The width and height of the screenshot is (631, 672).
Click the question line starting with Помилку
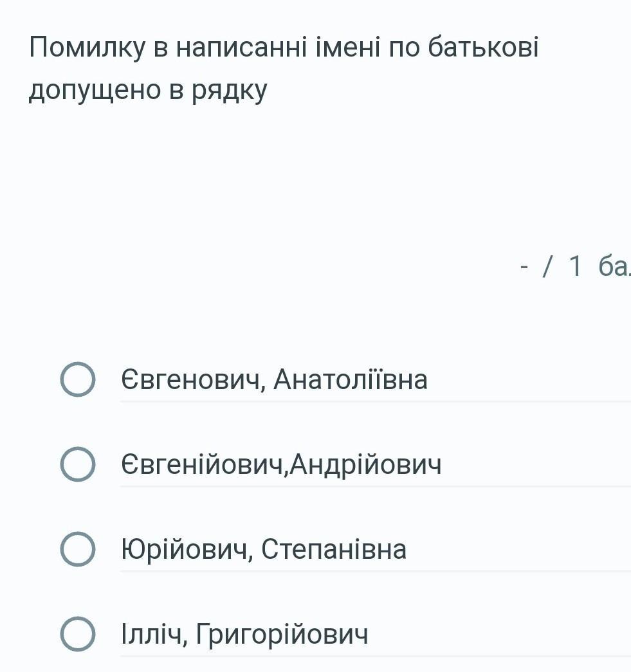pyautogui.click(x=284, y=48)
